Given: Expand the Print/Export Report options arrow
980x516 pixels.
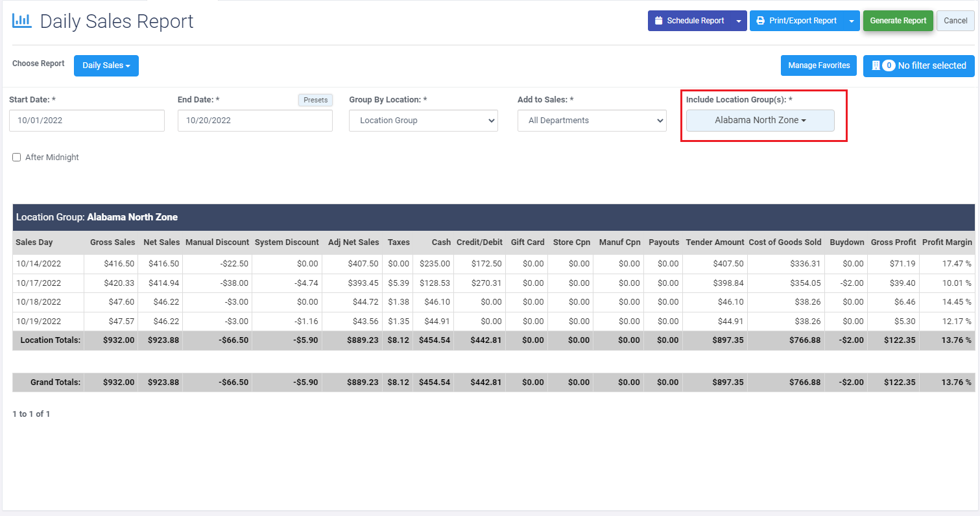Looking at the screenshot, I should click(x=850, y=20).
